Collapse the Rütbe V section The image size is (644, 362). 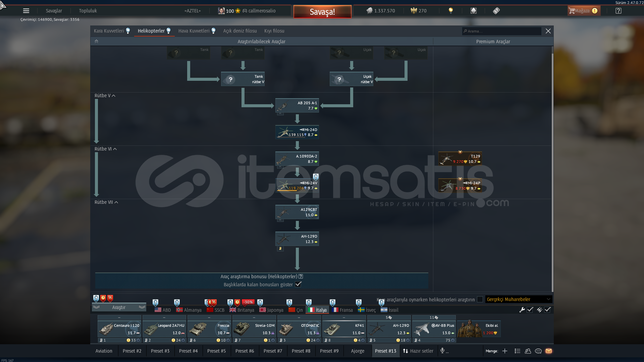click(105, 96)
